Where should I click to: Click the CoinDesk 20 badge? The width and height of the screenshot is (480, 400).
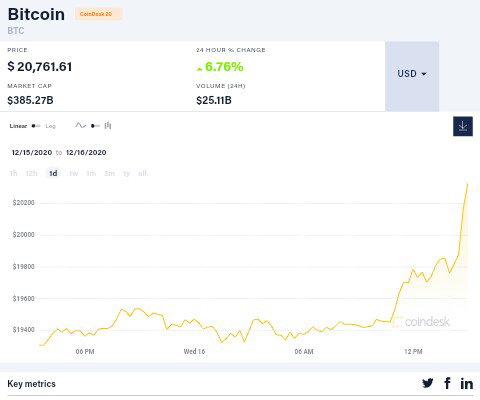coord(99,14)
